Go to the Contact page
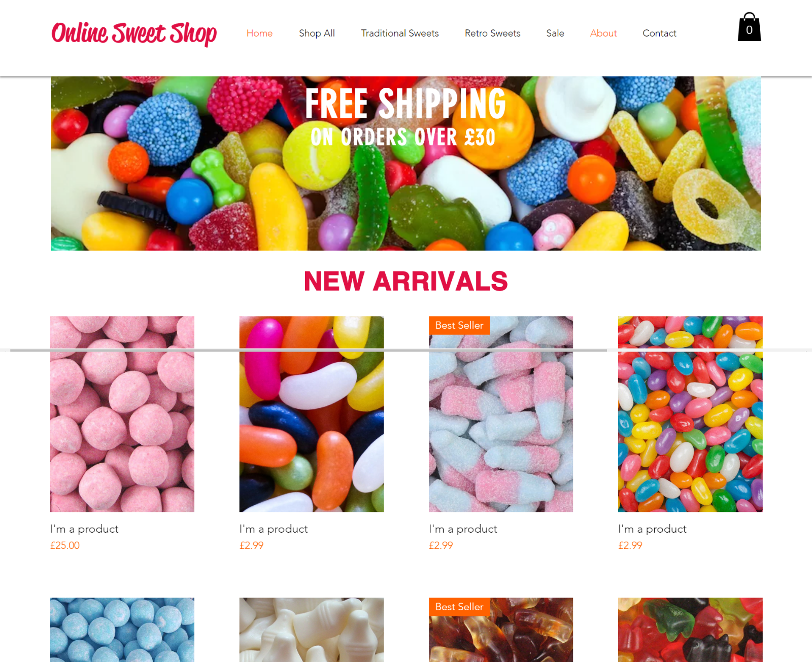812x662 pixels. (x=659, y=33)
